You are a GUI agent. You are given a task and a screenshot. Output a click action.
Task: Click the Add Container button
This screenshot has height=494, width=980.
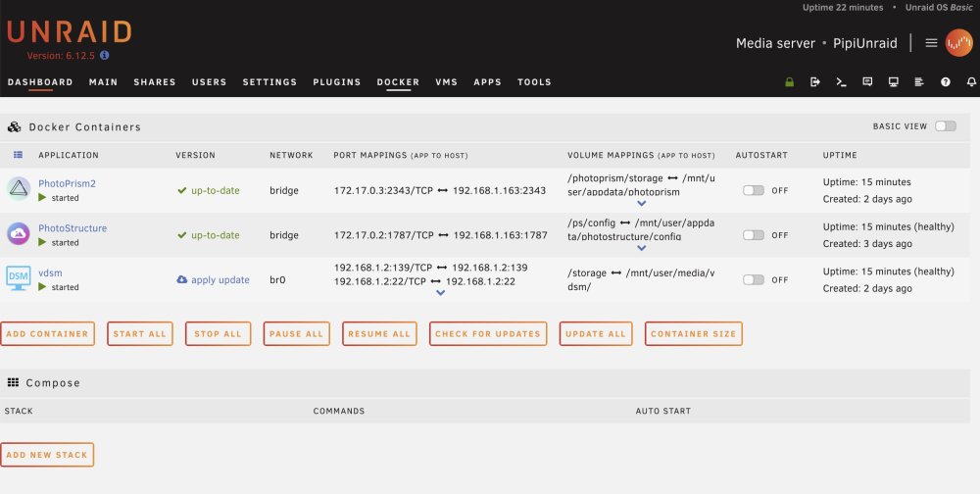[47, 334]
